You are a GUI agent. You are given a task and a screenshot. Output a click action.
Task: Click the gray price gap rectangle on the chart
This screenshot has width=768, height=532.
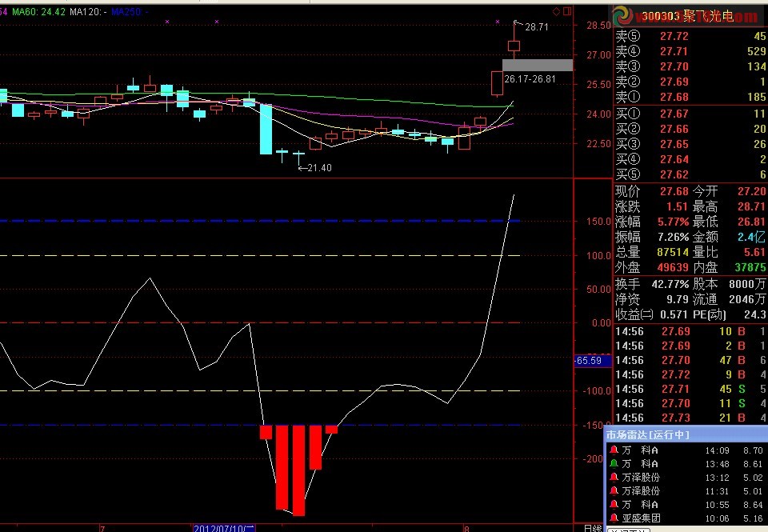(538, 65)
